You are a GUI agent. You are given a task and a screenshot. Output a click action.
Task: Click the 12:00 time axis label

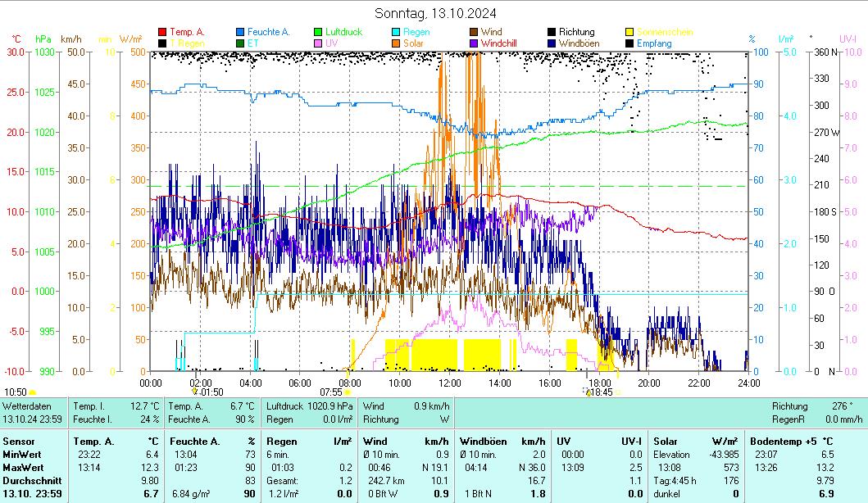point(450,383)
